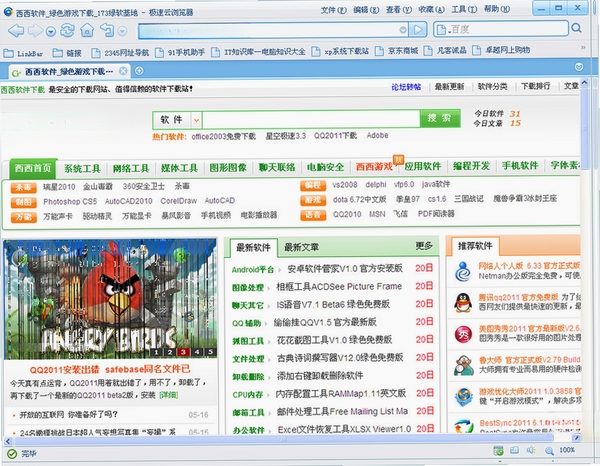Open the office2003免费下载 hot link
Screen dimensions: 600x466
pyautogui.click(x=223, y=137)
